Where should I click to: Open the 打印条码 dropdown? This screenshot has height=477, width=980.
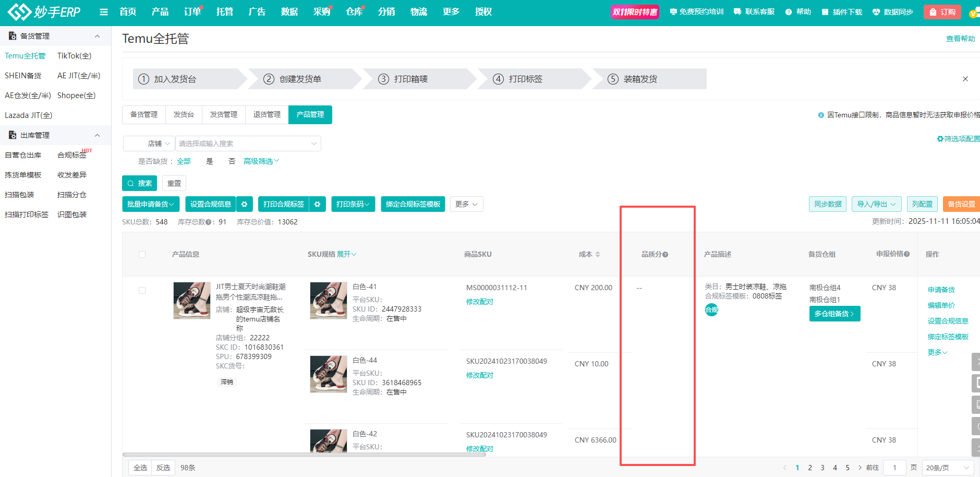click(353, 204)
